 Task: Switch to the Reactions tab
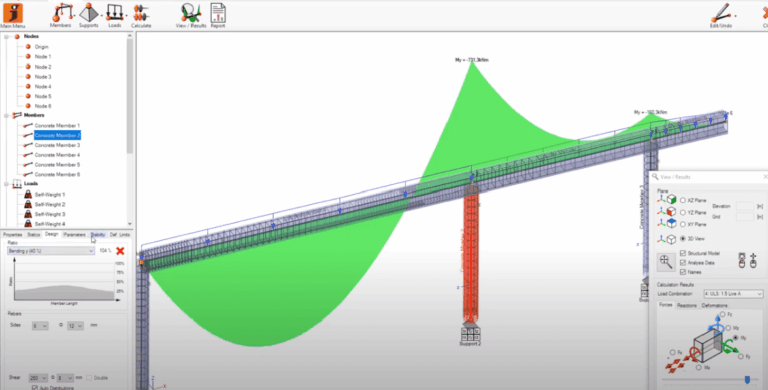687,305
